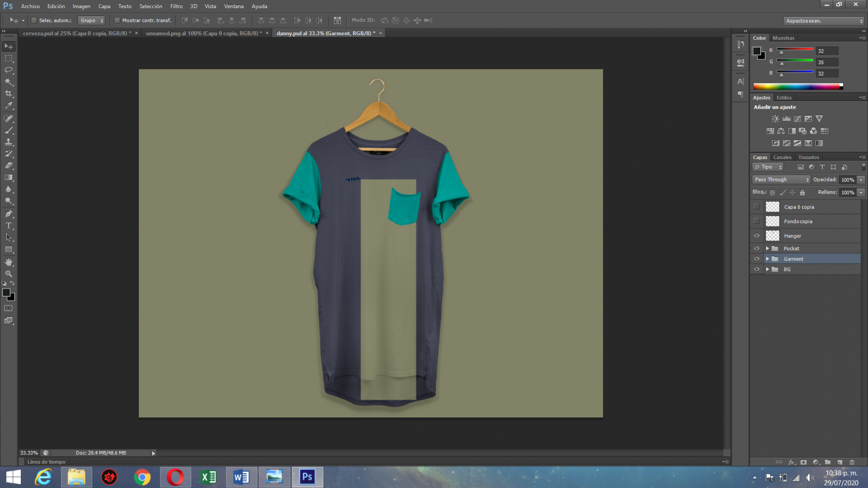The height and width of the screenshot is (488, 868).
Task: Select the Clone Stamp tool
Action: (9, 142)
